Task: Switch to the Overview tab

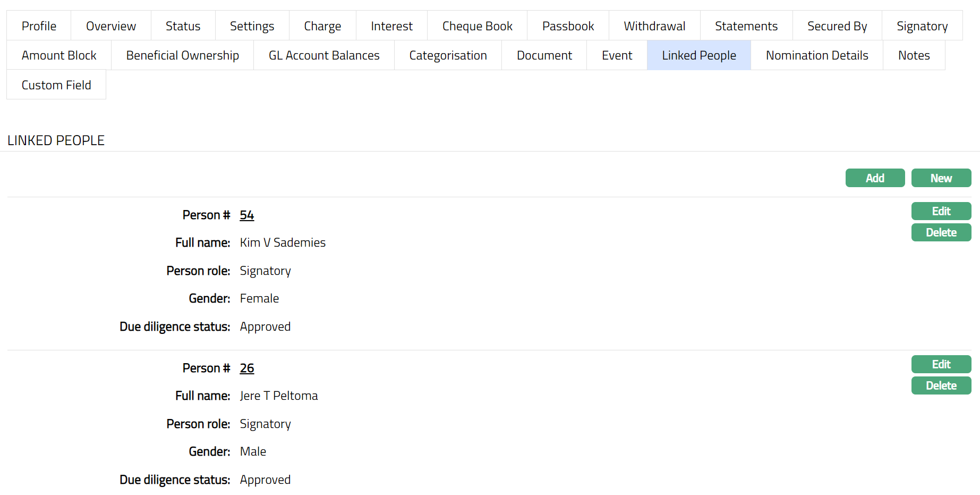Action: 110,26
